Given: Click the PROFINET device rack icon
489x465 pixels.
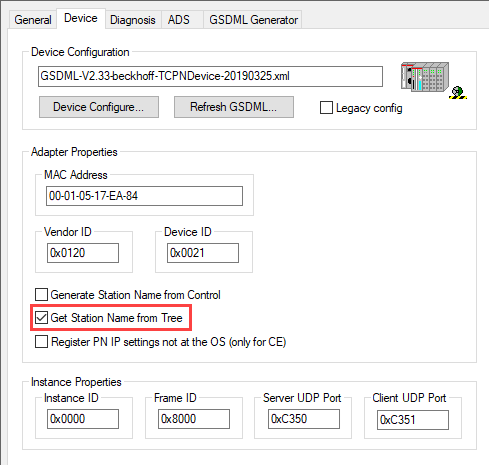Looking at the screenshot, I should (x=433, y=79).
